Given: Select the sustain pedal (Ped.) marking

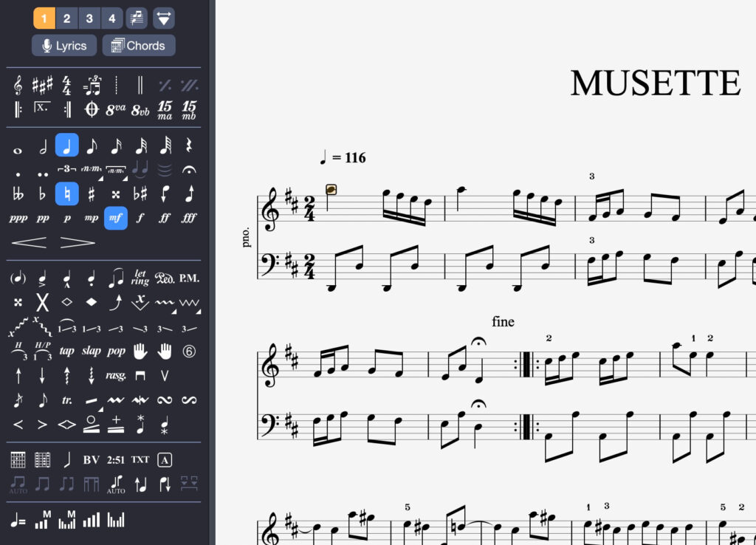Looking at the screenshot, I should (165, 278).
